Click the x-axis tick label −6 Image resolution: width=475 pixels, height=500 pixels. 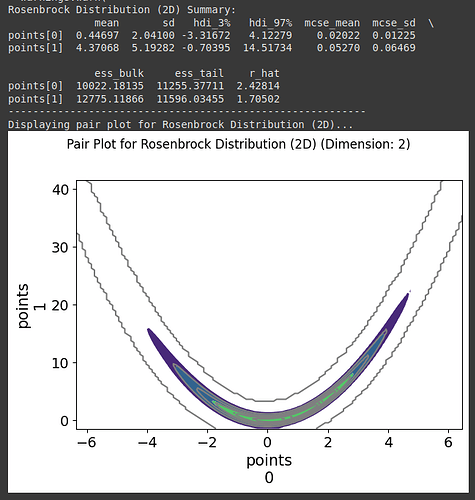click(86, 442)
